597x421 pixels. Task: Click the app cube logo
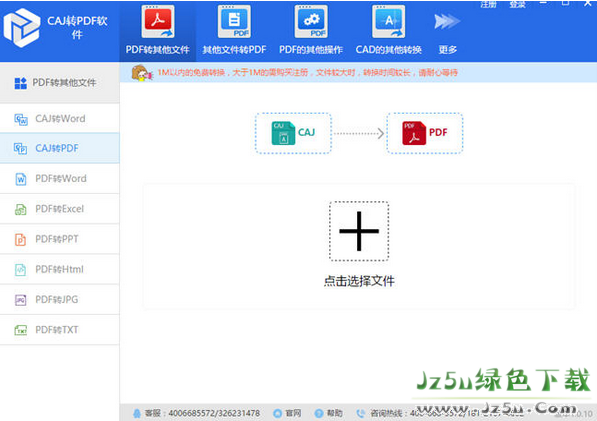pyautogui.click(x=22, y=28)
